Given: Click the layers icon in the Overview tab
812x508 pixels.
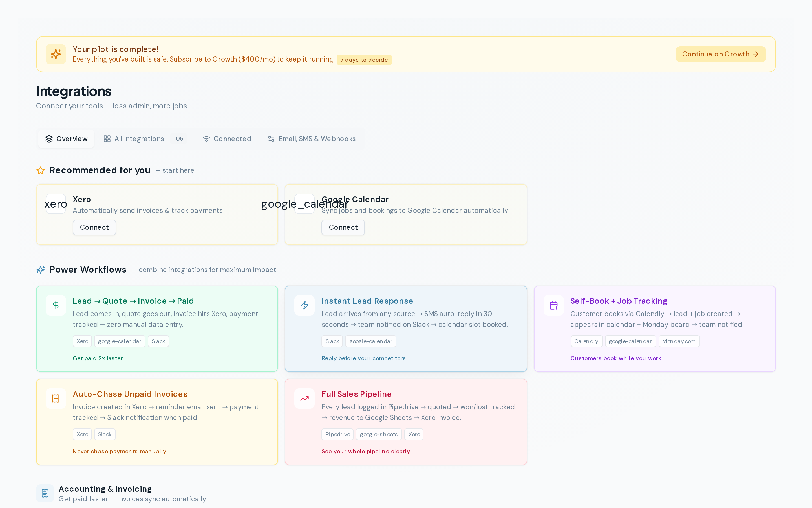Looking at the screenshot, I should 49,139.
